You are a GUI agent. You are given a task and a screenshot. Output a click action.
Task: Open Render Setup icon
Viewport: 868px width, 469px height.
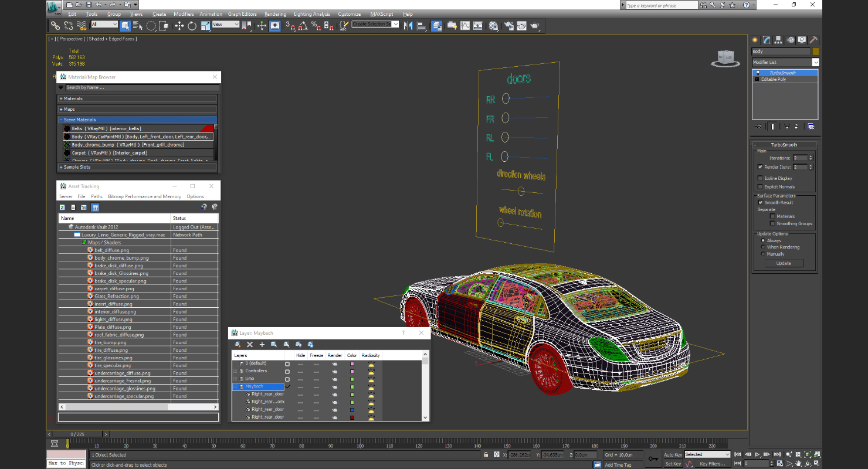pyautogui.click(x=508, y=26)
